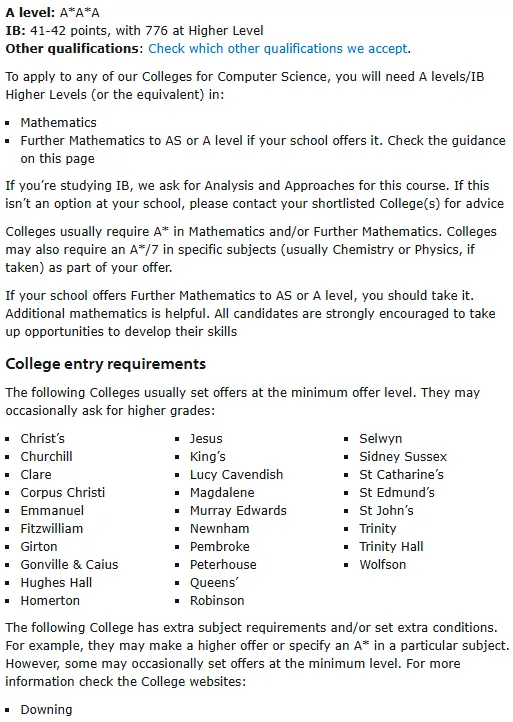Image resolution: width=513 pixels, height=722 pixels.
Task: Click the Downing college entry
Action: click(46, 709)
